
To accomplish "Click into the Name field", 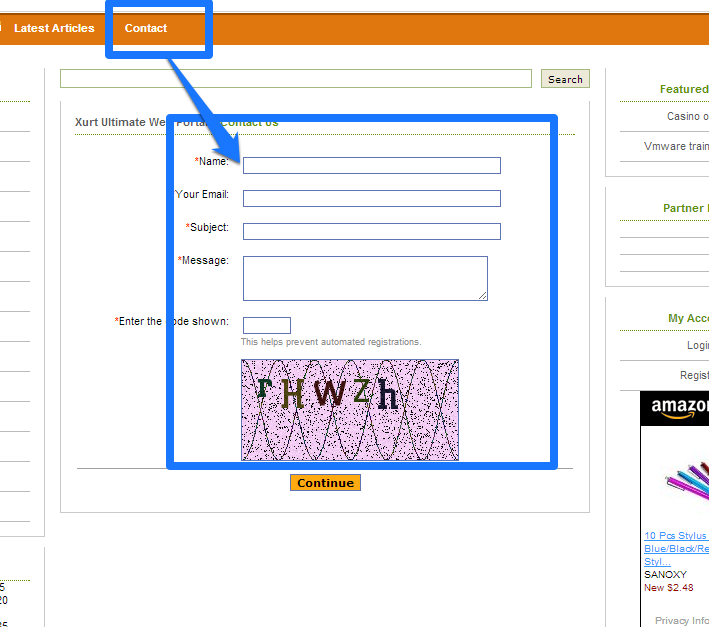I will [371, 166].
